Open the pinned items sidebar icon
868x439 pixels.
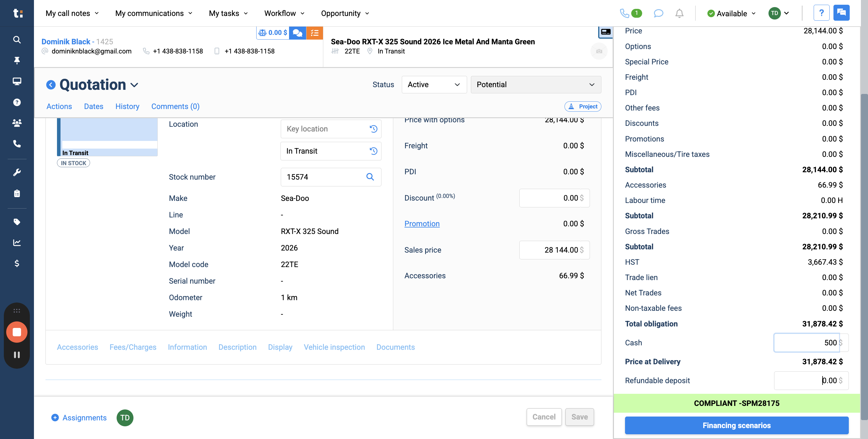click(x=17, y=60)
